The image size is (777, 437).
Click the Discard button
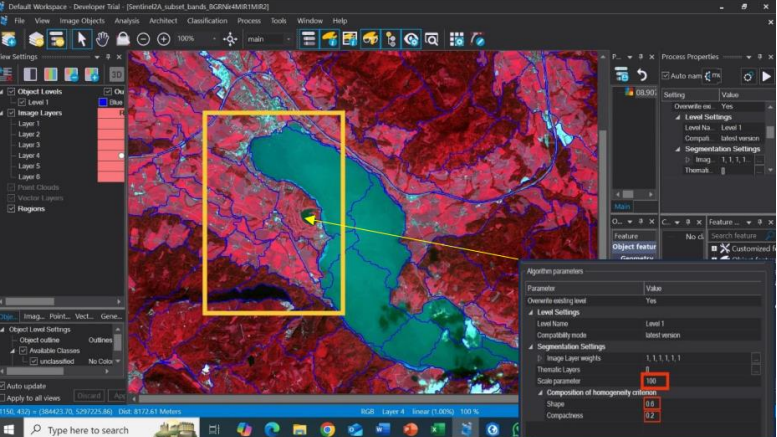(x=89, y=395)
